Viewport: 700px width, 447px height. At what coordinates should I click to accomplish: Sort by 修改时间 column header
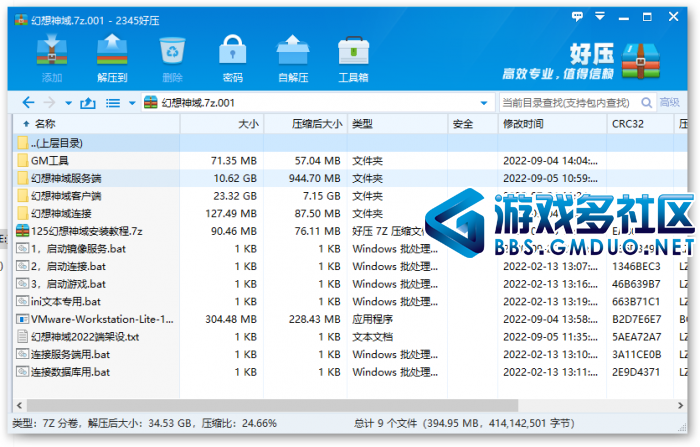point(552,124)
